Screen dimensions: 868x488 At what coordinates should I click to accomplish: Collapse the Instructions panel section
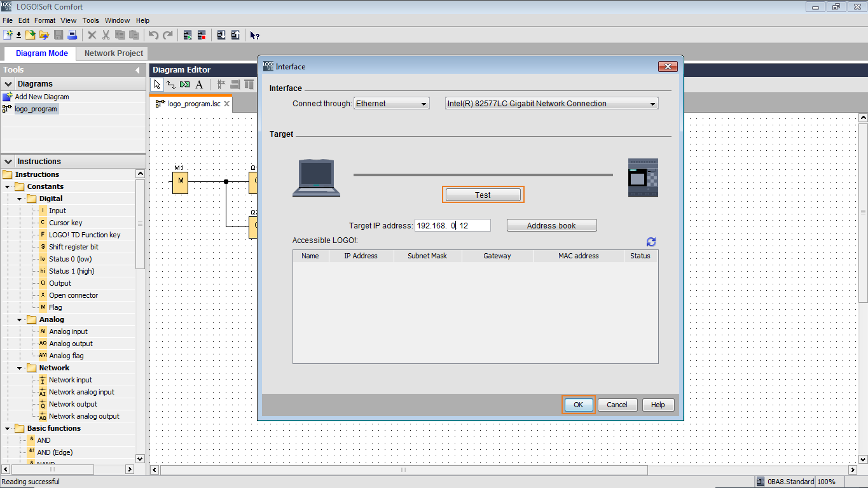(8, 162)
